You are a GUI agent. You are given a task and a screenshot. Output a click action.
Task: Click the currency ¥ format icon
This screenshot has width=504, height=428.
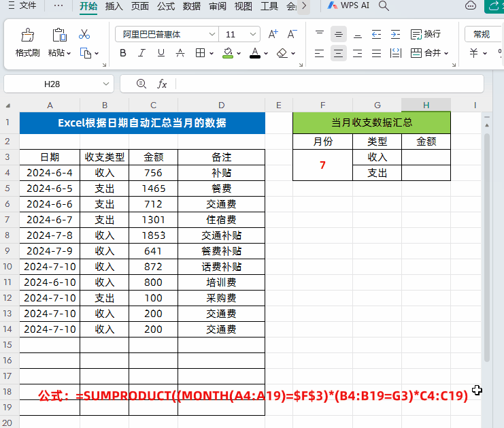473,53
